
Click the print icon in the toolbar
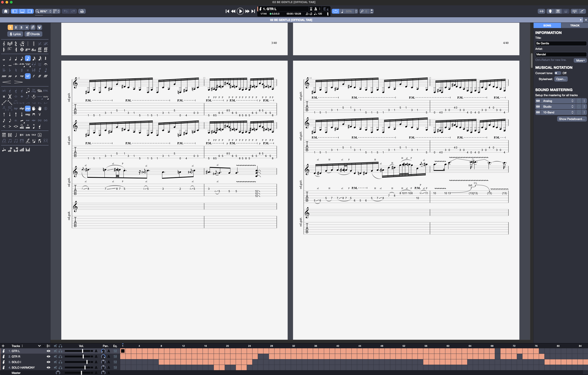pyautogui.click(x=82, y=11)
